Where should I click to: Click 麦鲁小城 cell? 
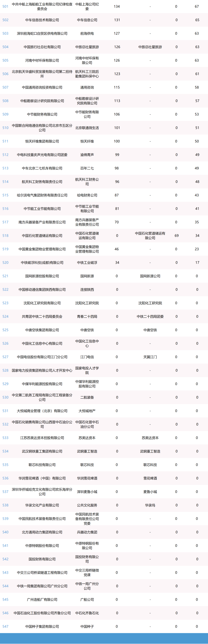tap(150, 492)
